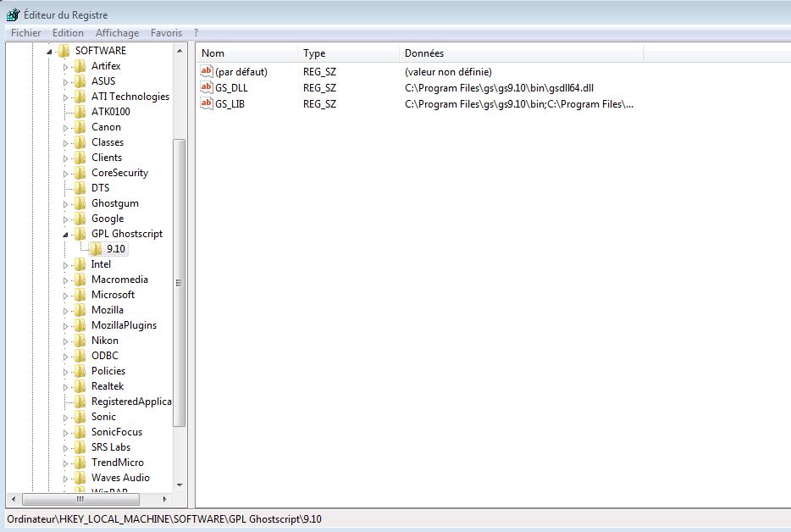Click the tree horizontal scrollbar thumb
This screenshot has height=532, width=791.
click(x=80, y=499)
